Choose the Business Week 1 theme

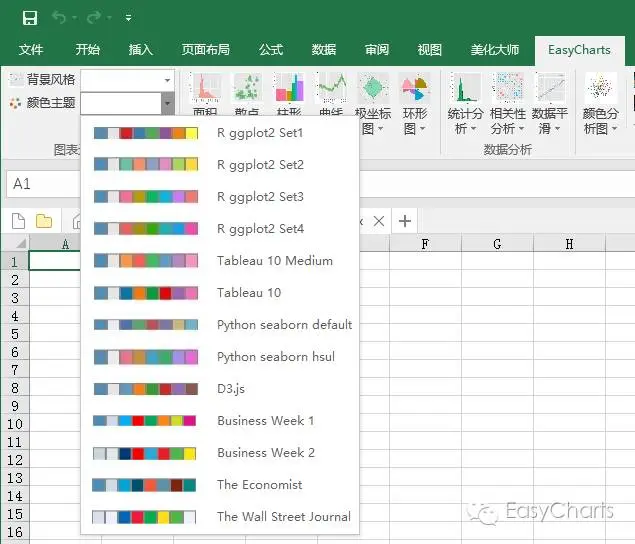pyautogui.click(x=220, y=421)
